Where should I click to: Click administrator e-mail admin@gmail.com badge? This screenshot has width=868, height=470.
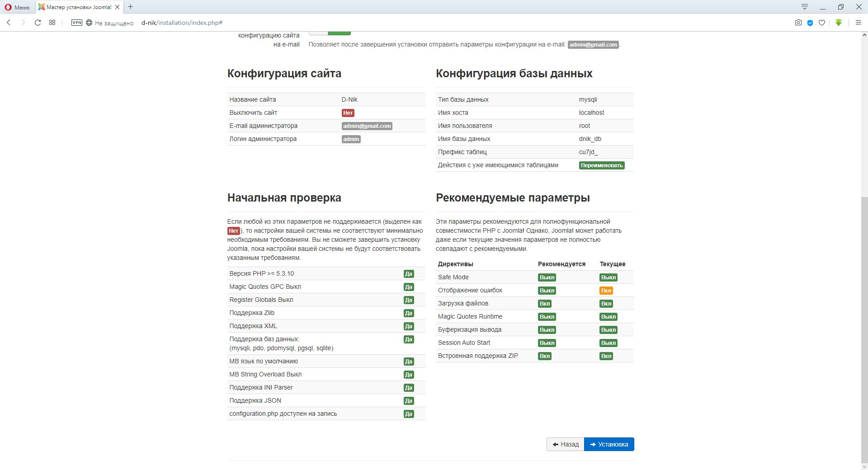(x=367, y=126)
